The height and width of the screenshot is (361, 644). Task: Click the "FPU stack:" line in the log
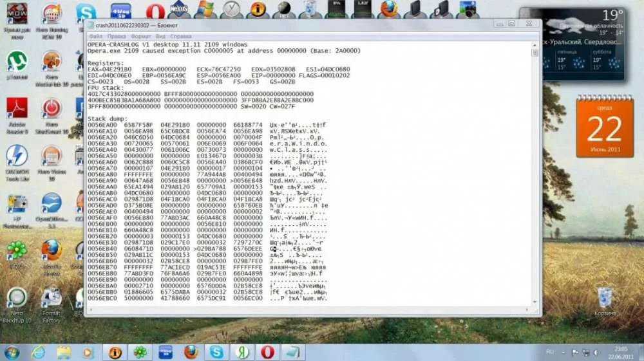105,88
